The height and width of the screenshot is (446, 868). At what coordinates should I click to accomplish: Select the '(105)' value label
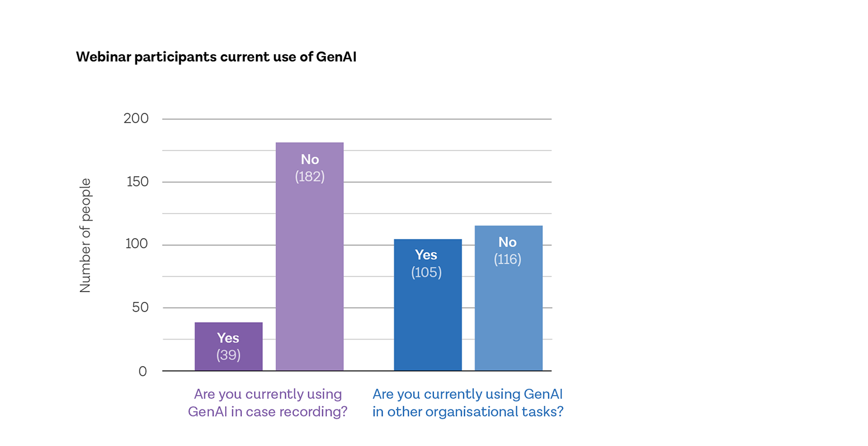(426, 272)
